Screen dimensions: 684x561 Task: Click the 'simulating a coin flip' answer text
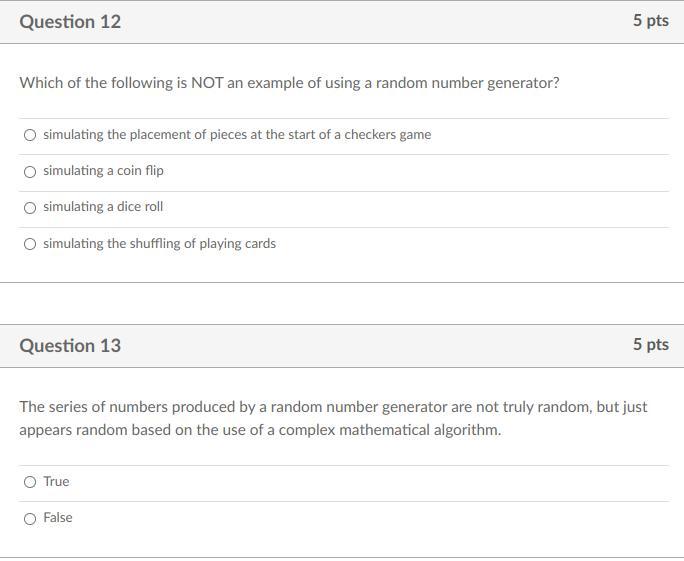click(x=103, y=171)
